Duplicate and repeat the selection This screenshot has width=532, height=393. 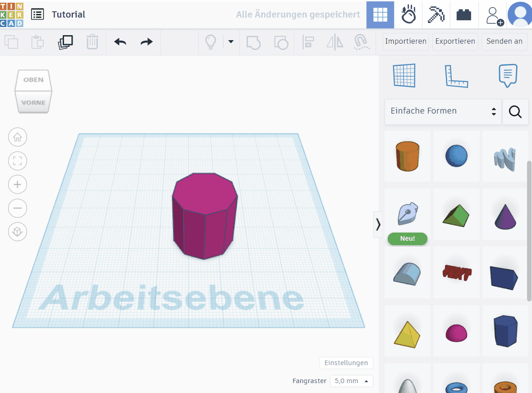click(65, 42)
